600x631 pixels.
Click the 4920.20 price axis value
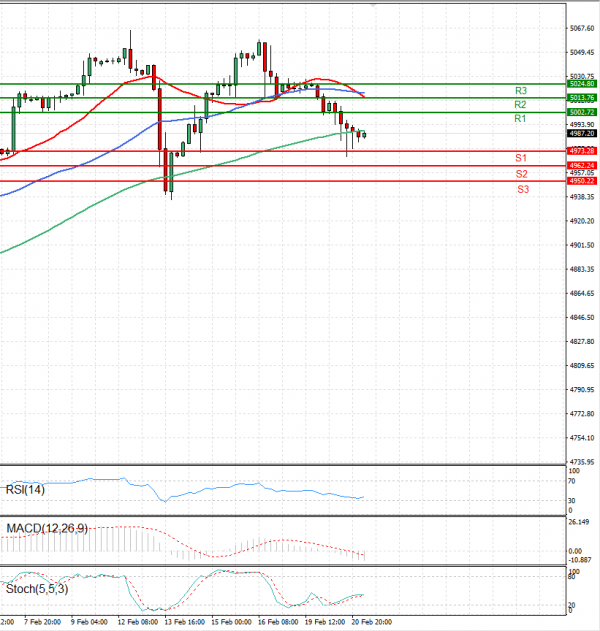(582, 221)
